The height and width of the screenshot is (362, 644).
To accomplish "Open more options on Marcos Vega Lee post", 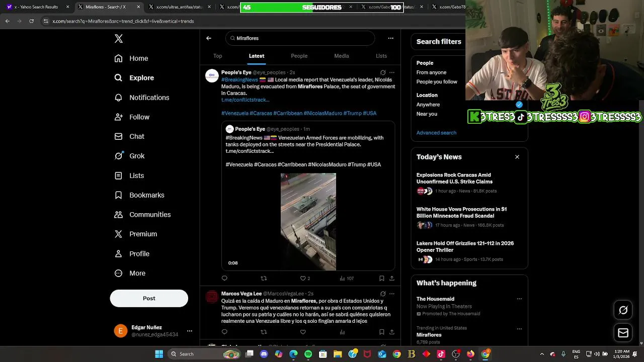I will point(392,294).
